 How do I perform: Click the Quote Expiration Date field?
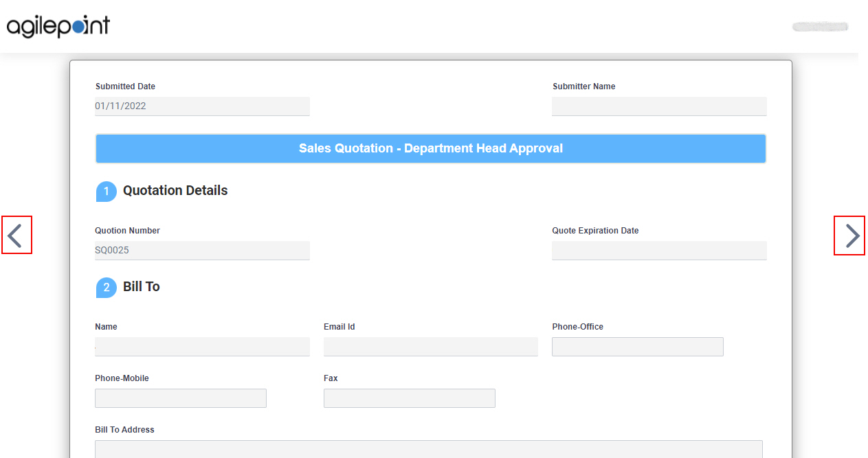coord(659,251)
